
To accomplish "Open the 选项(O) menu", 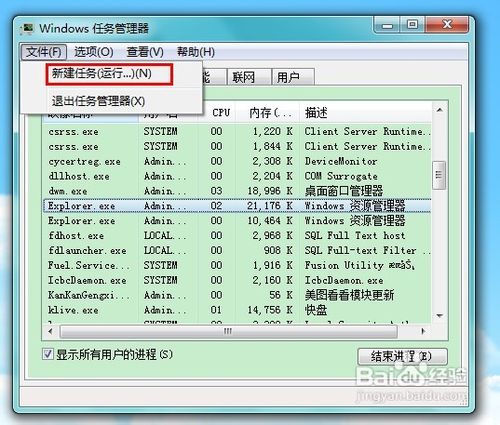I will click(x=94, y=52).
